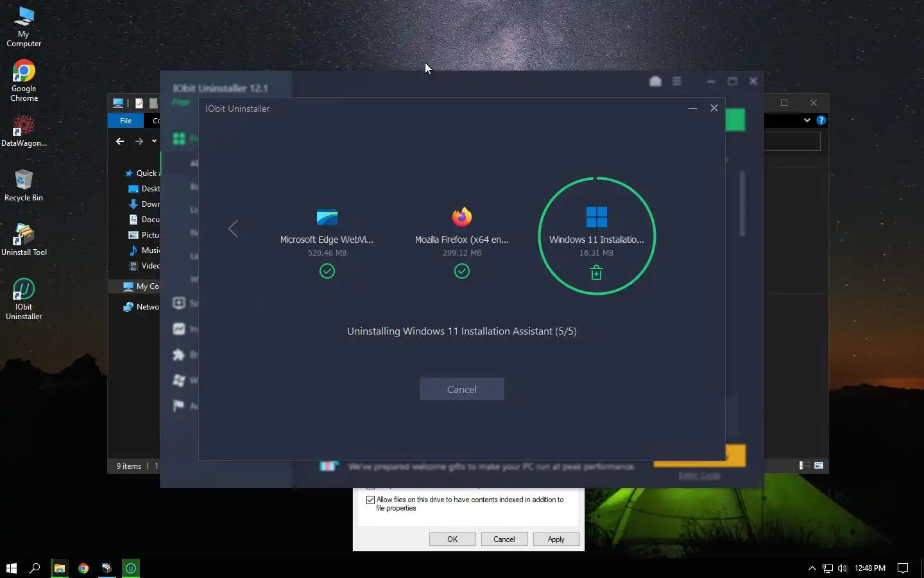Select the 18.31 MB size label

click(x=596, y=253)
